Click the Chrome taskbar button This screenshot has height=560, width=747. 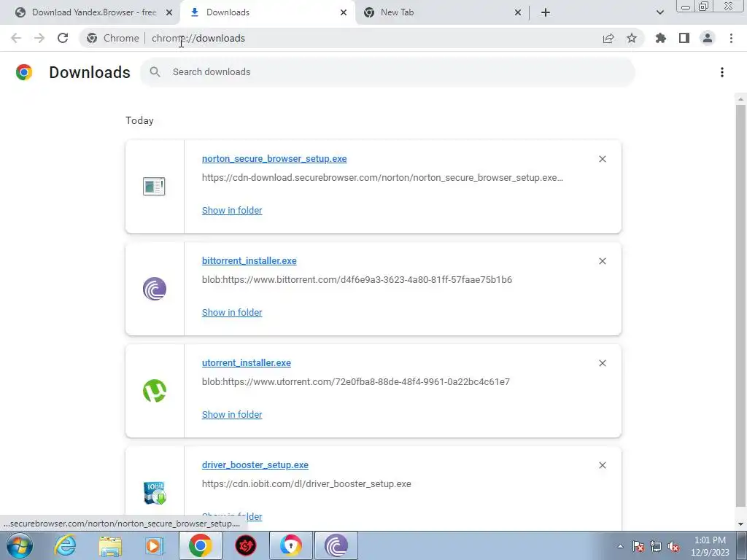200,545
